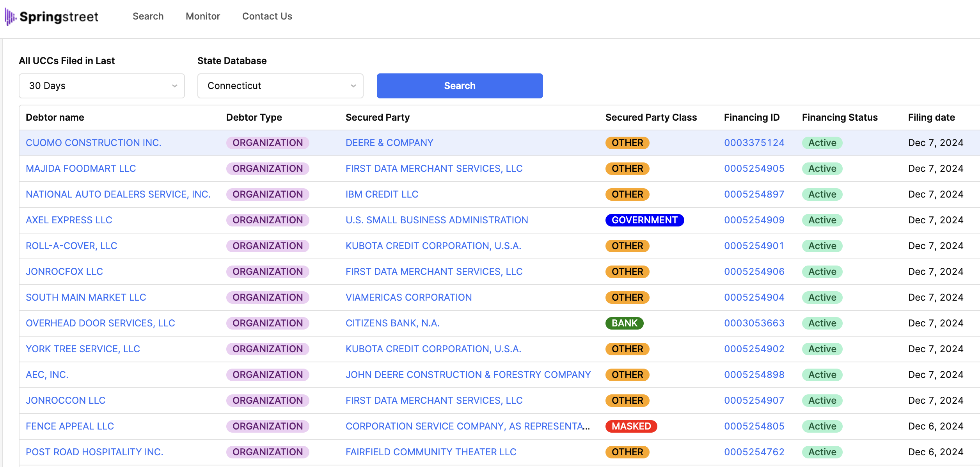Open debtor OVERHEAD DOOR SERVICES, LLC
The height and width of the screenshot is (467, 980).
tap(100, 323)
